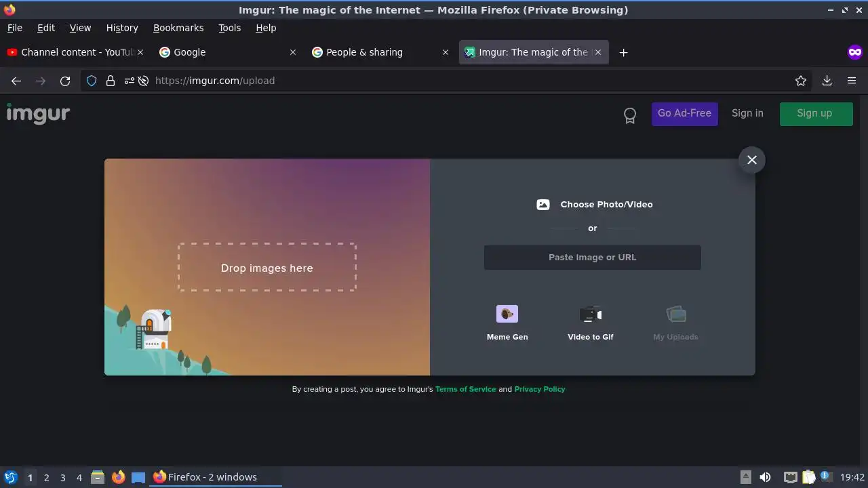Viewport: 868px width, 488px height.
Task: Open the Firefox downloads panel
Action: click(827, 81)
